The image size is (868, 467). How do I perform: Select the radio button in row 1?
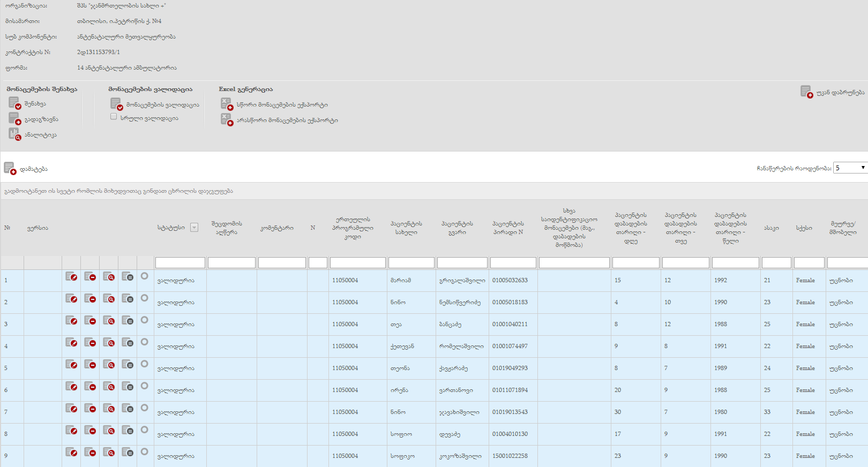tap(144, 276)
